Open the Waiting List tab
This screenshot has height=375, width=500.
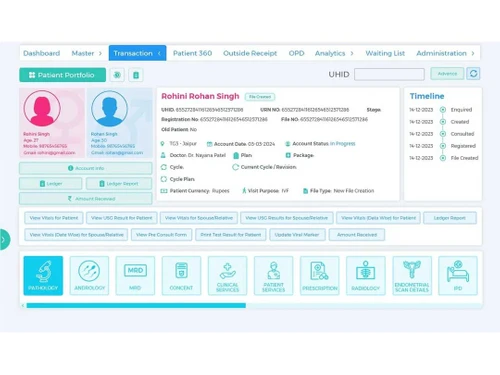click(x=385, y=53)
